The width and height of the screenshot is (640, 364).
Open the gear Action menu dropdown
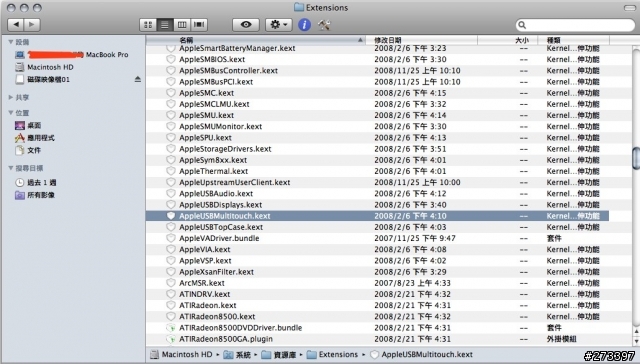[279, 25]
